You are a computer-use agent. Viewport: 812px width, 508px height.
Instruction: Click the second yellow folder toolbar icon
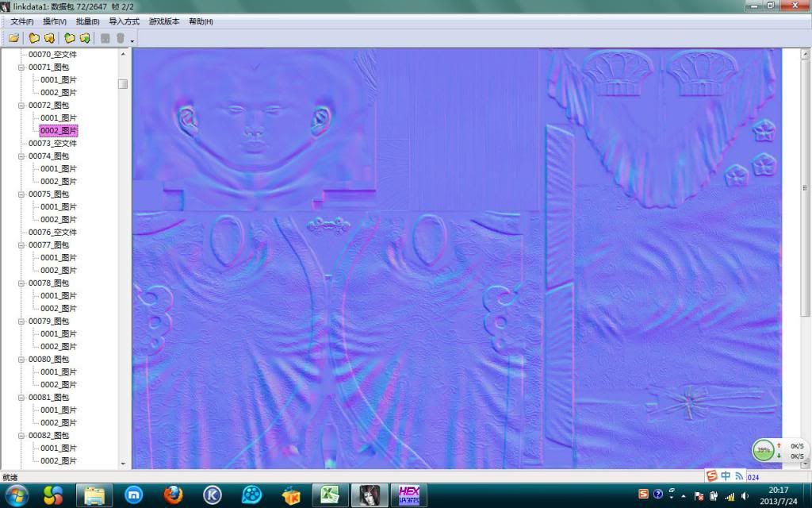click(x=49, y=38)
